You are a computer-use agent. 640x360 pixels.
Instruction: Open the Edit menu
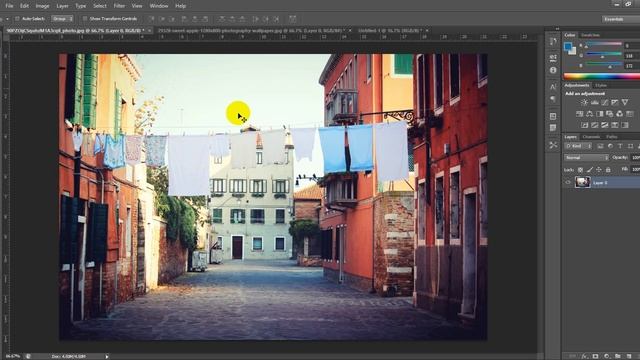(24, 6)
